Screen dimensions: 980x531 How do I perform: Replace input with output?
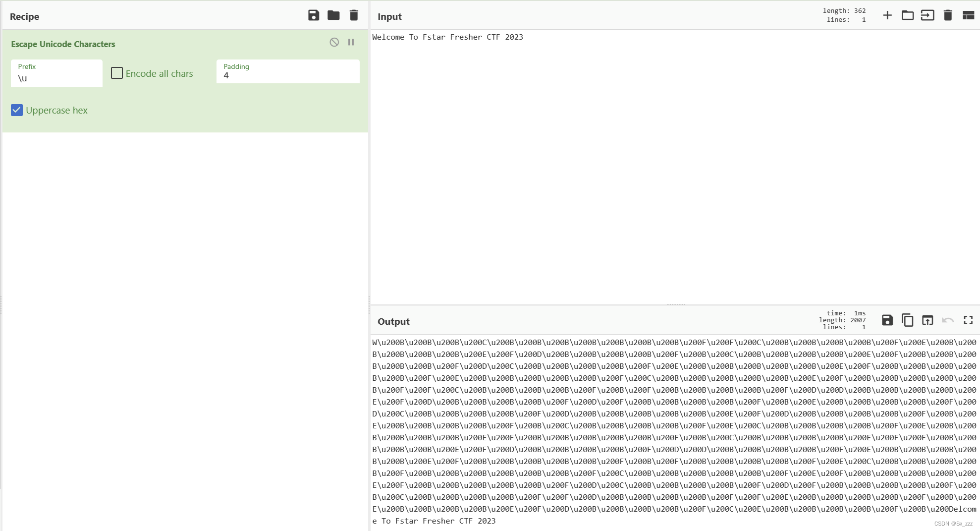[x=927, y=320]
